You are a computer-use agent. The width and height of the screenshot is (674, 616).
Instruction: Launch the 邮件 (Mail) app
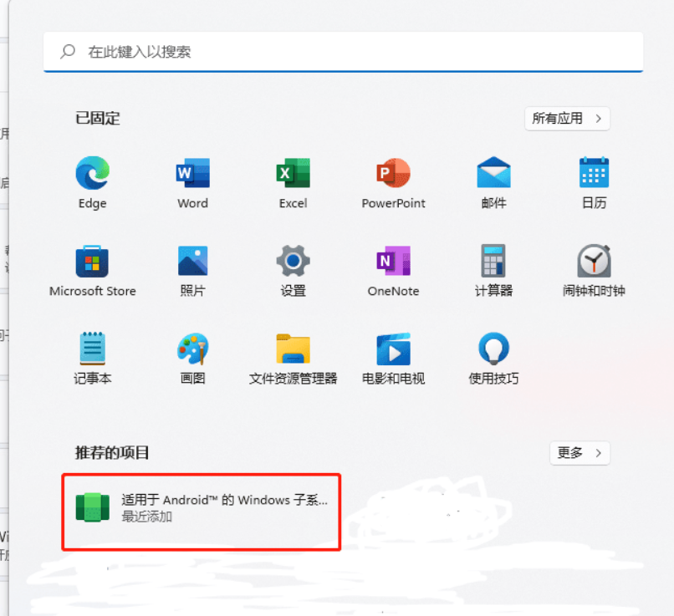click(493, 178)
